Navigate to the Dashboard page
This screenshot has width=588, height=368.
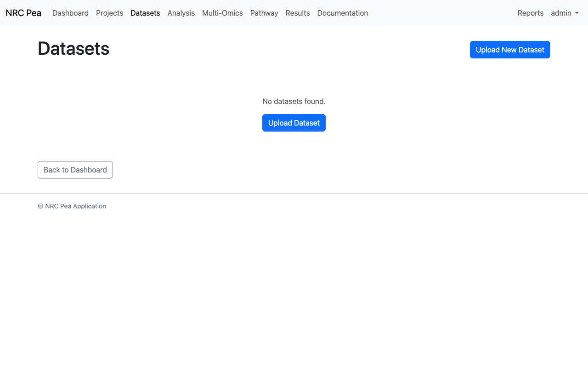tap(70, 13)
